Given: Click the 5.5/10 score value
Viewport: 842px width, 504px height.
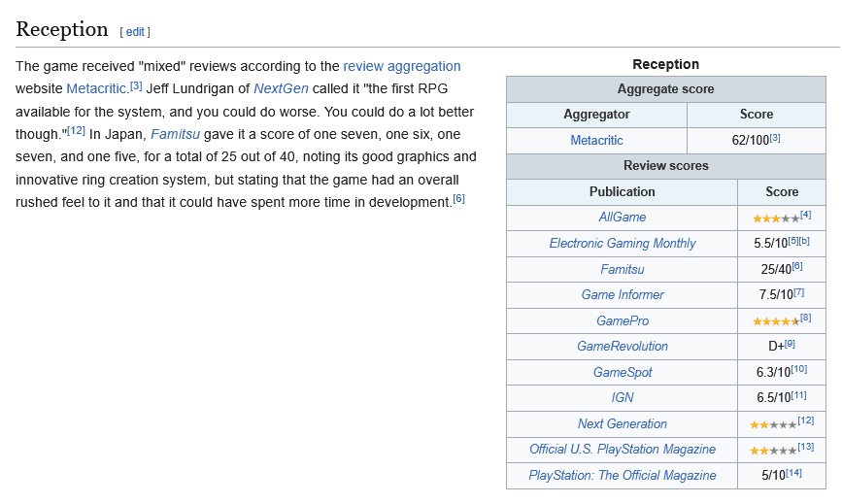Looking at the screenshot, I should pos(770,244).
